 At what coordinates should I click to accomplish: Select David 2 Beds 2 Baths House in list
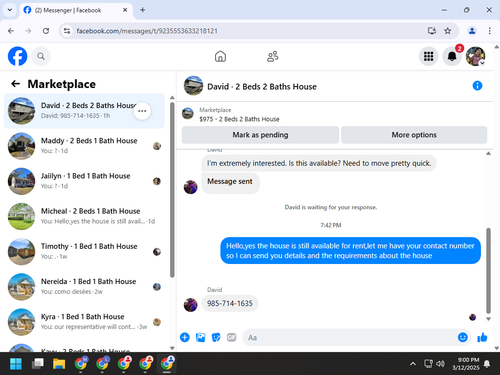(x=84, y=111)
